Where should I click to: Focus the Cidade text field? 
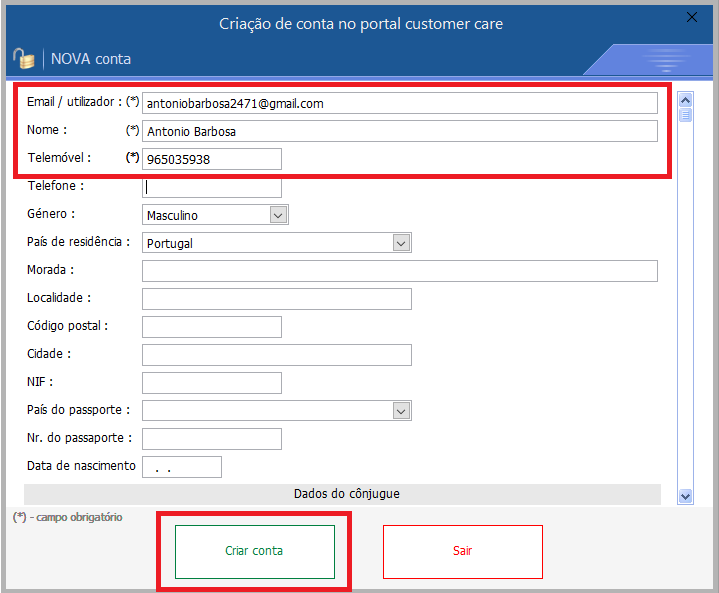coord(277,355)
